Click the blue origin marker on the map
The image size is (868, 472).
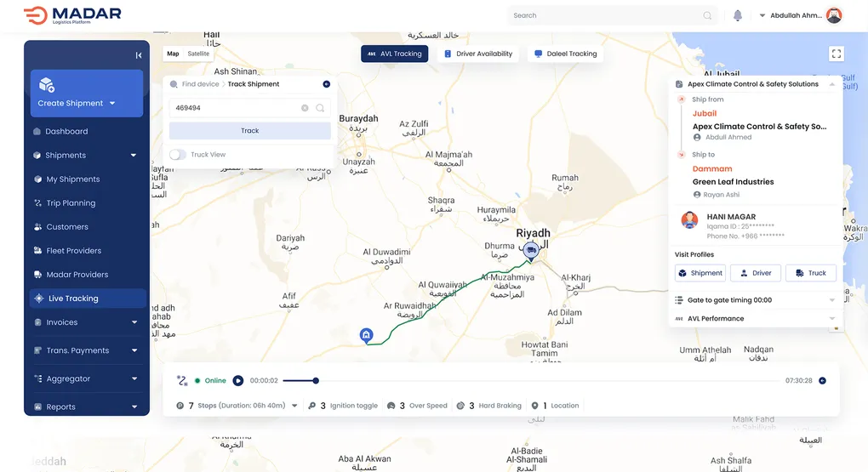pos(366,335)
